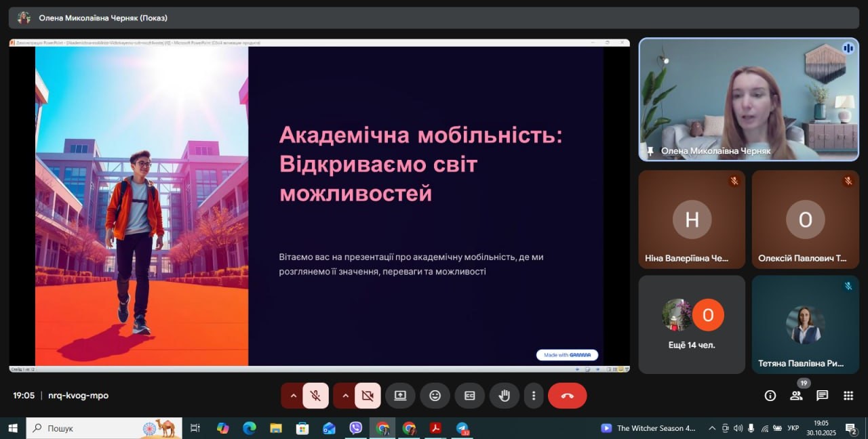Click the present screen icon
The image size is (868, 439).
point(400,396)
